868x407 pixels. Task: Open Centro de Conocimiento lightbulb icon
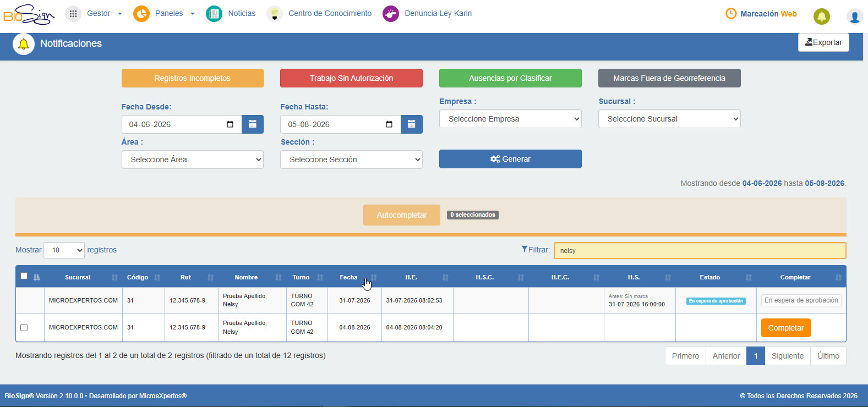click(x=275, y=14)
